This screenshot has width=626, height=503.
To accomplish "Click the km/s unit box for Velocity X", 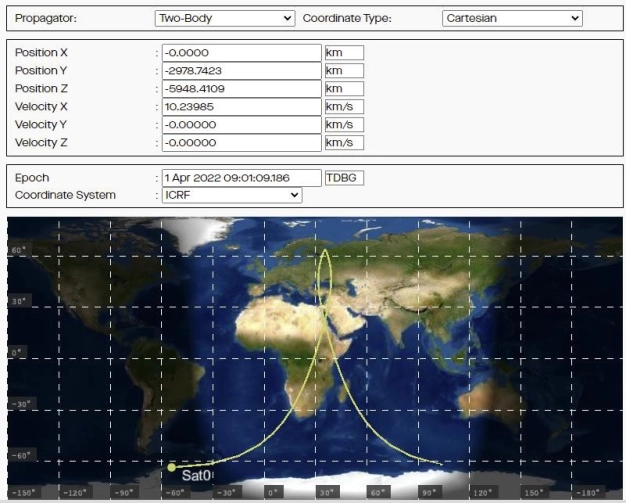I will [x=343, y=106].
